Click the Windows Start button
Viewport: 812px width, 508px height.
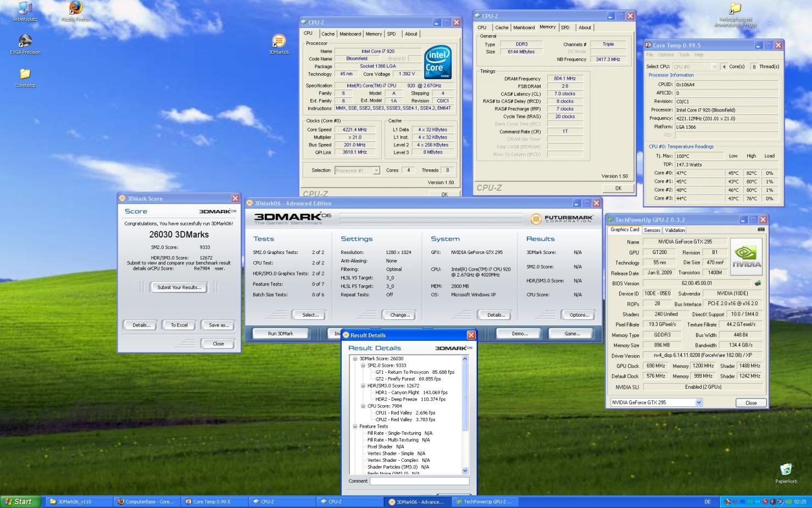coord(20,501)
